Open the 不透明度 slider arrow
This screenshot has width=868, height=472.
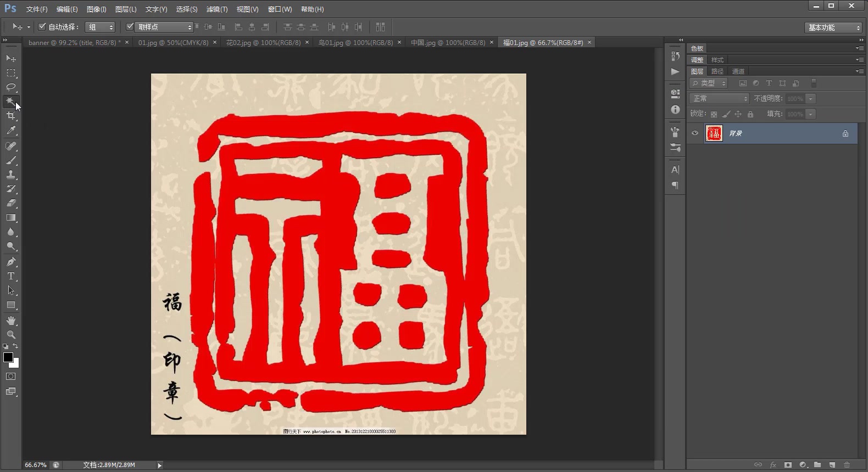811,99
